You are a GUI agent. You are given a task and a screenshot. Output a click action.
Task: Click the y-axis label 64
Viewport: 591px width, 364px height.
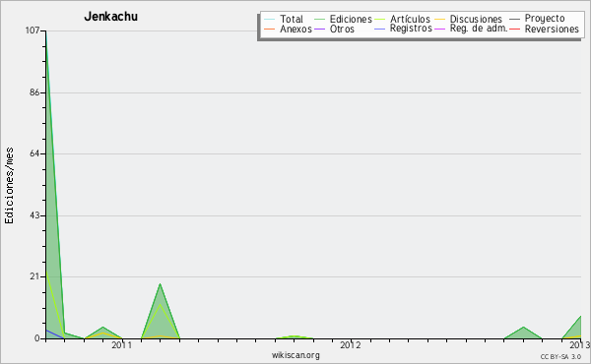coord(34,153)
